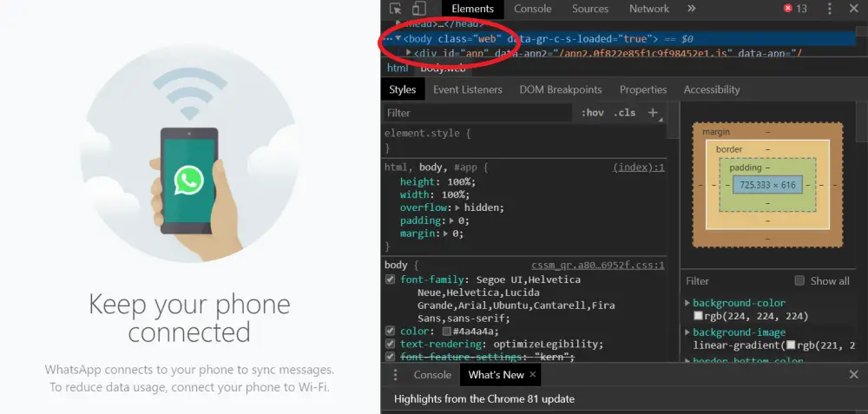Click the class="web" attribute
The width and height of the screenshot is (868, 414).
pos(470,39)
